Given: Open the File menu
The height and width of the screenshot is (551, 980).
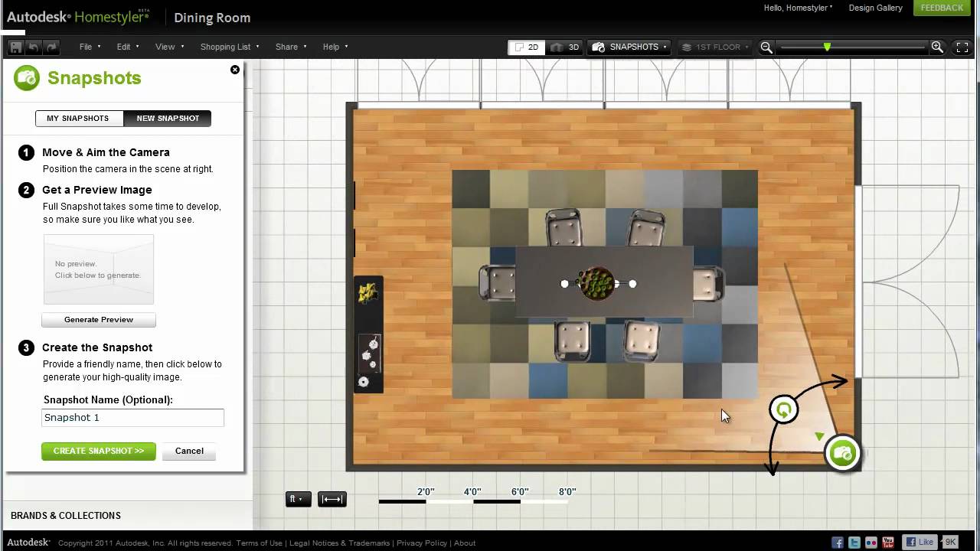Looking at the screenshot, I should (90, 47).
